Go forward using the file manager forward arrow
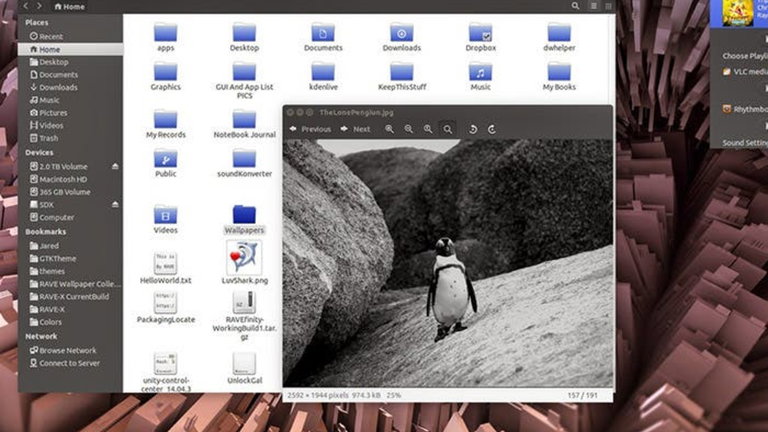768x432 pixels. pyautogui.click(x=39, y=6)
